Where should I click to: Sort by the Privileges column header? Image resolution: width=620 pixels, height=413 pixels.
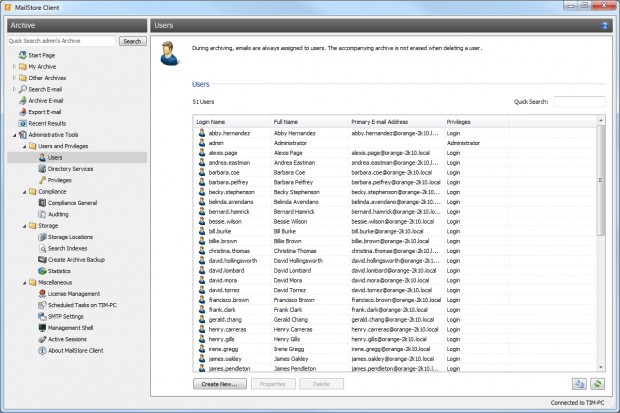(x=476, y=122)
